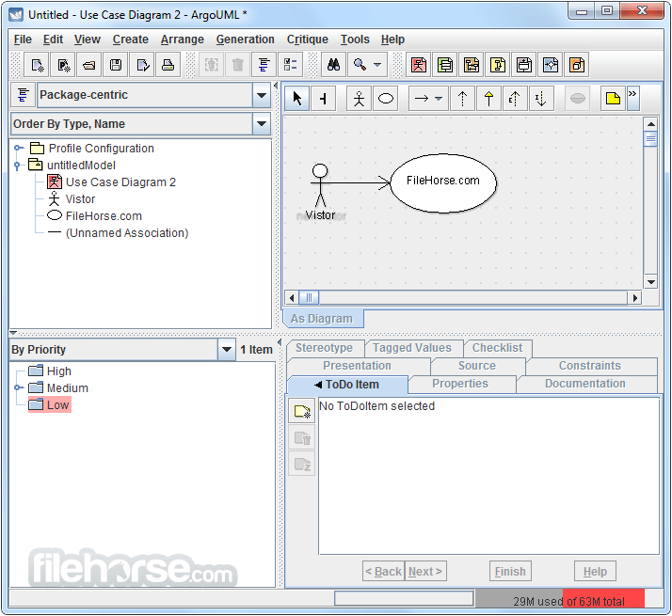
Task: Click the Open project folder icon
Action: tap(89, 65)
